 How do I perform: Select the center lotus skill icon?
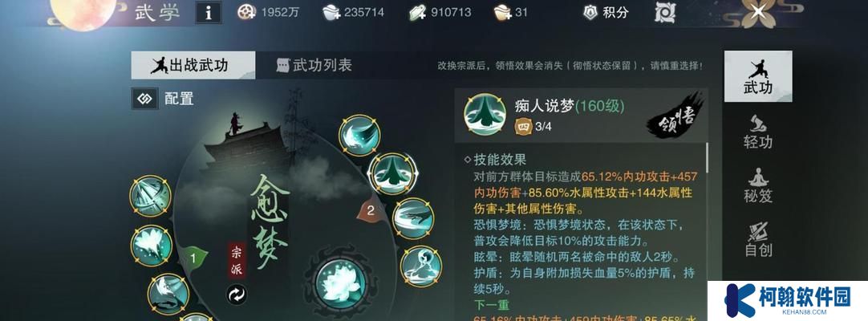340,282
